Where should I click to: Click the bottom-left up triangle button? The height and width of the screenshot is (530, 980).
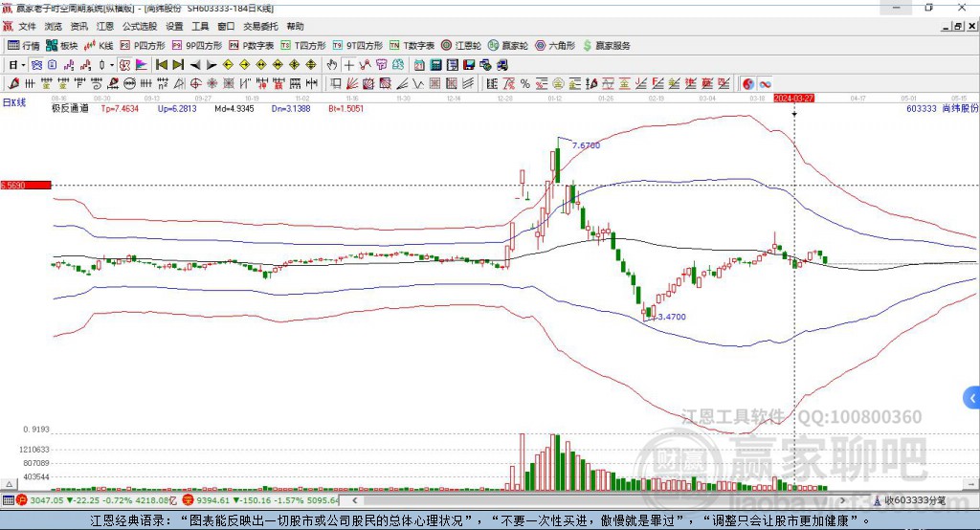tap(10, 484)
